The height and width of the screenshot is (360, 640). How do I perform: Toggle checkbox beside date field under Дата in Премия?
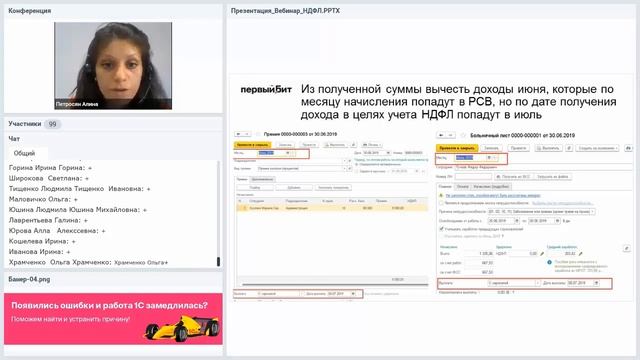[x=357, y=171]
